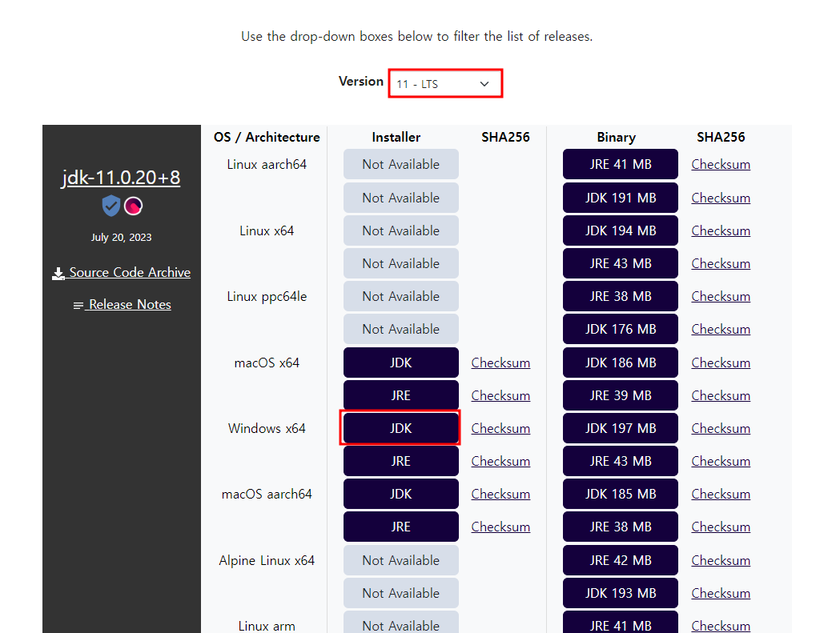Open Checksum for the macOS aarch64 JRE installer
The height and width of the screenshot is (633, 840).
(x=501, y=527)
